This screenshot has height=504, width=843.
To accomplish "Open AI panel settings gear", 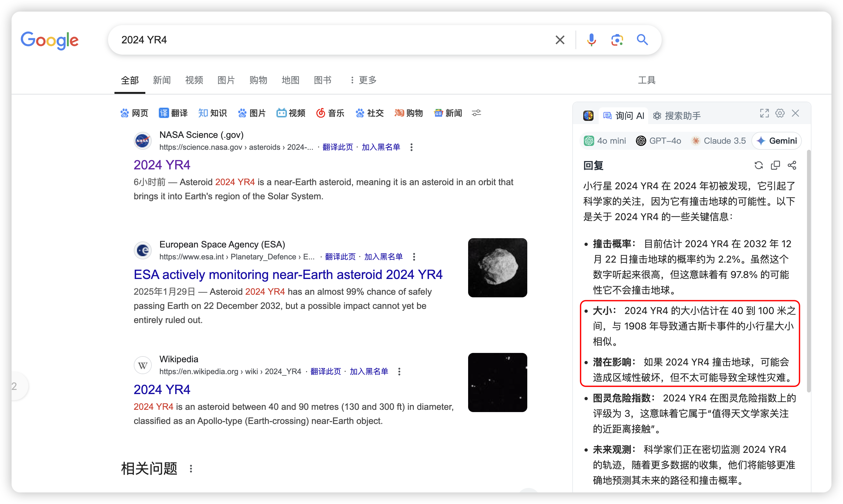I will coord(780,113).
